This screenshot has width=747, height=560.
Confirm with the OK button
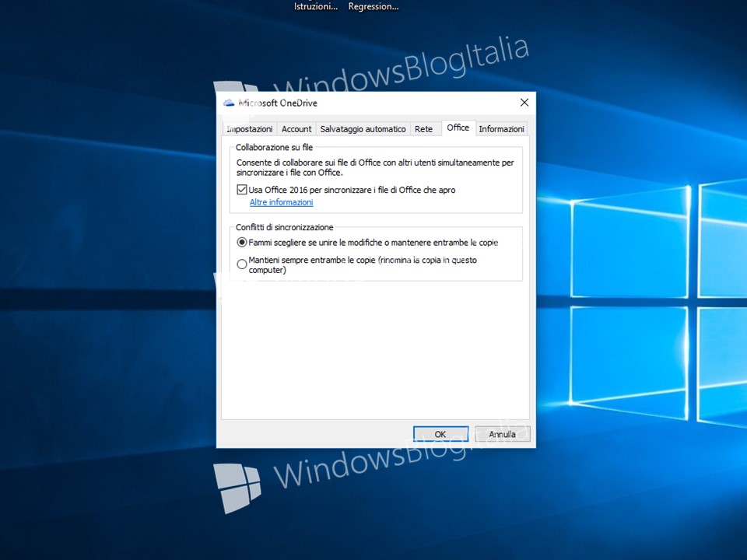pos(440,434)
